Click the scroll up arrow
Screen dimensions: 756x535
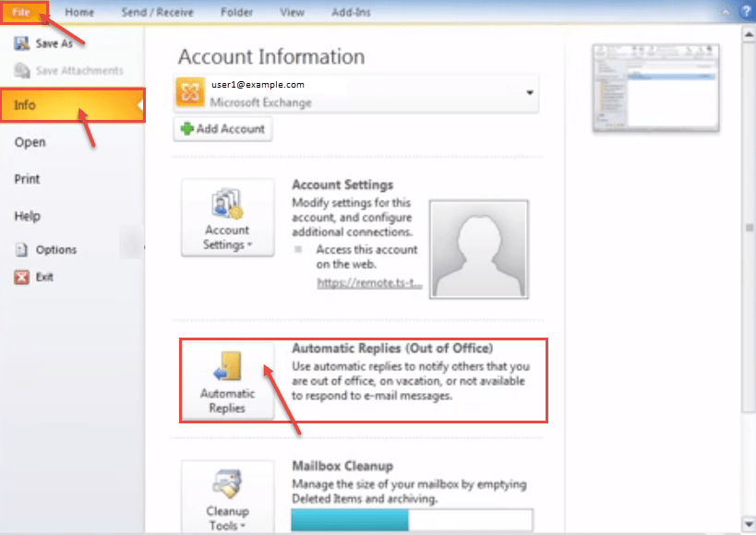[x=749, y=34]
